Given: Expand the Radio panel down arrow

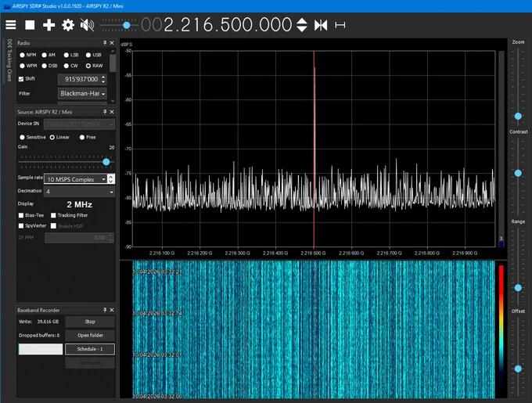Looking at the screenshot, I should coord(113,101).
